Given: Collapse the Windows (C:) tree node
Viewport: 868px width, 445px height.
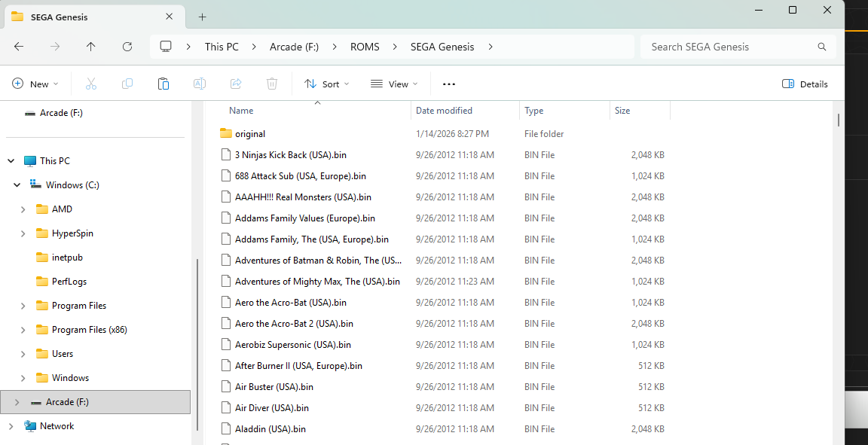Looking at the screenshot, I should [x=17, y=185].
